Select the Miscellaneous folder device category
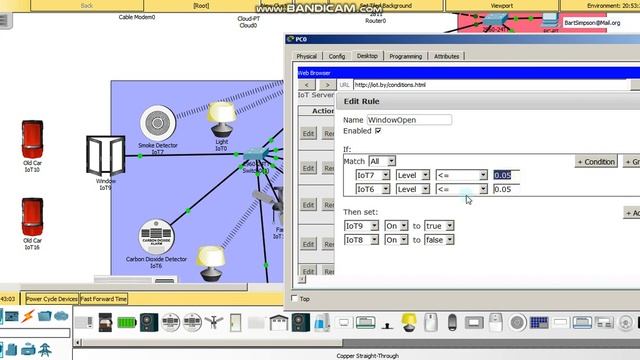The height and width of the screenshot is (360, 640). click(44, 316)
